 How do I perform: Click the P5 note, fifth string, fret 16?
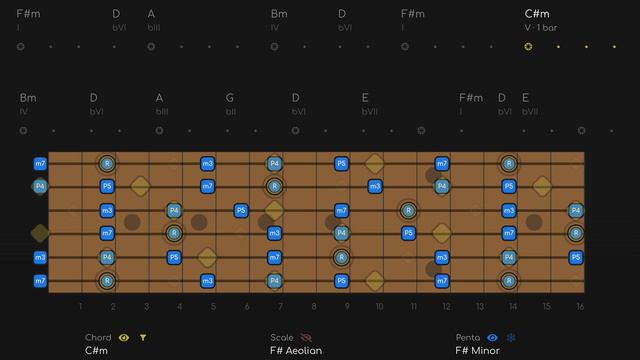coord(576,258)
